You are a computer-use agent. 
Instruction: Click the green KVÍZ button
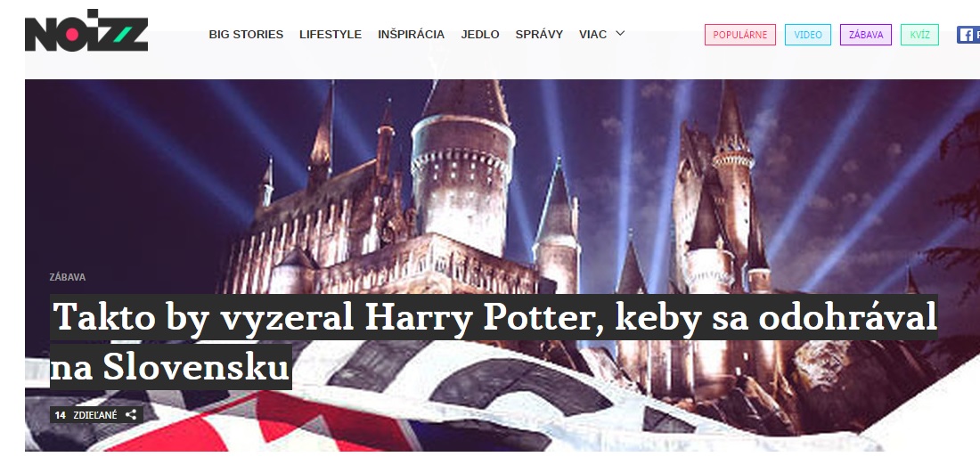[x=919, y=35]
